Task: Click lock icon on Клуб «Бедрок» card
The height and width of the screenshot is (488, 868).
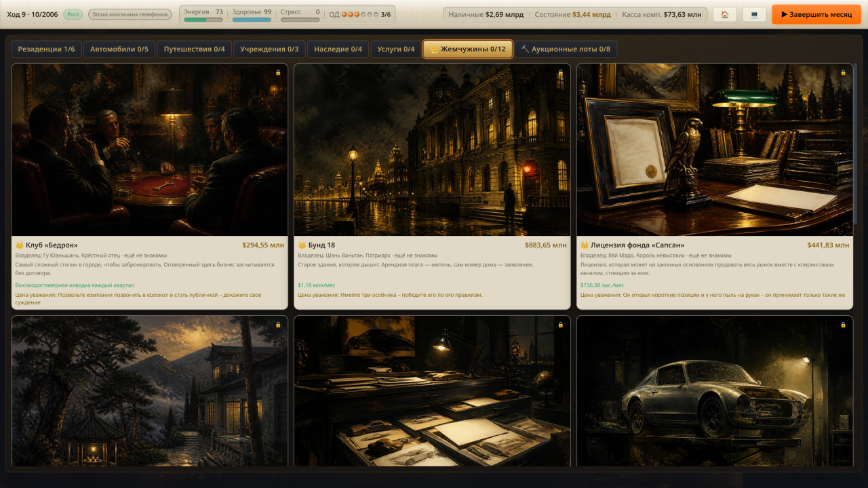Action: [278, 73]
